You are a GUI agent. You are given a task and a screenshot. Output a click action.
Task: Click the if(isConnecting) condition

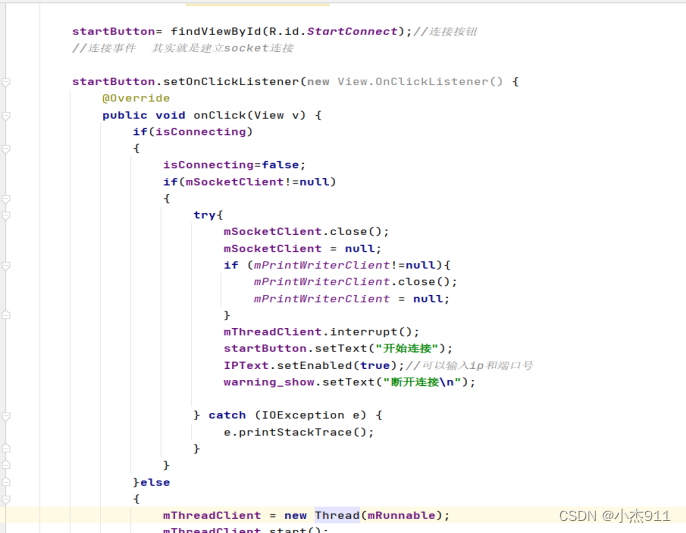193,132
